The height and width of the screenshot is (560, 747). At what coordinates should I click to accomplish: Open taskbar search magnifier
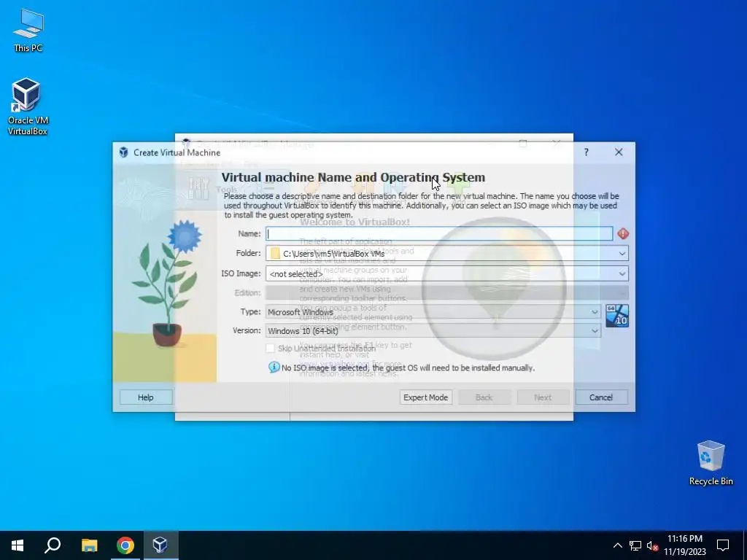(x=53, y=545)
